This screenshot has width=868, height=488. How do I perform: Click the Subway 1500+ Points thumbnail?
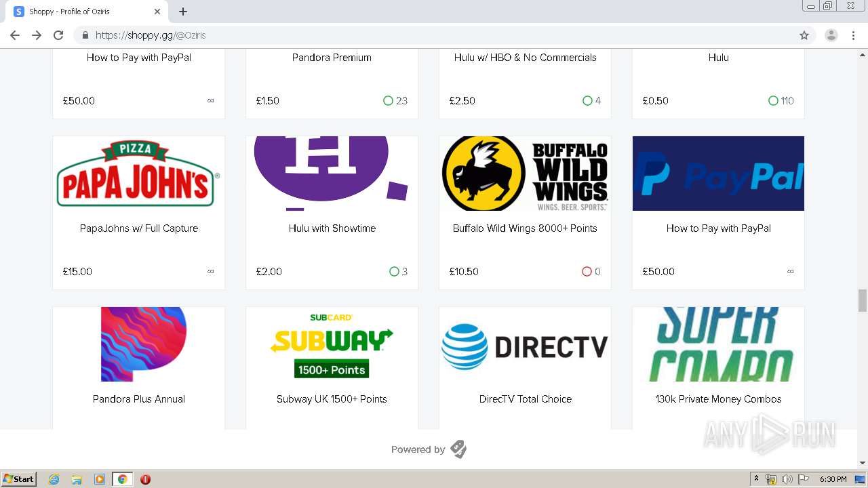332,344
